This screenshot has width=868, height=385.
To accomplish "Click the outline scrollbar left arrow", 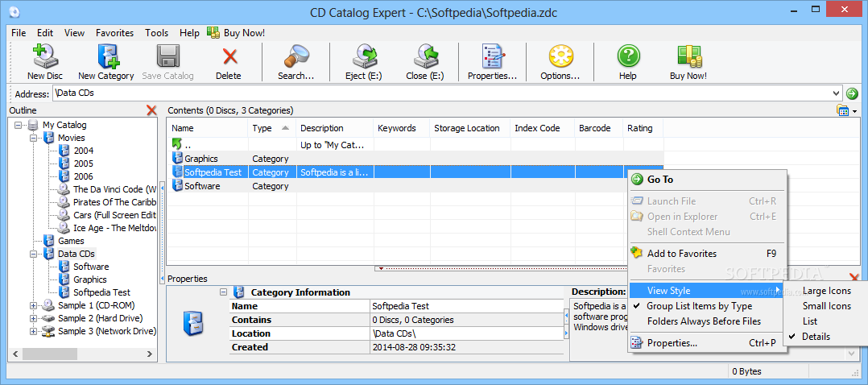I will pos(15,354).
